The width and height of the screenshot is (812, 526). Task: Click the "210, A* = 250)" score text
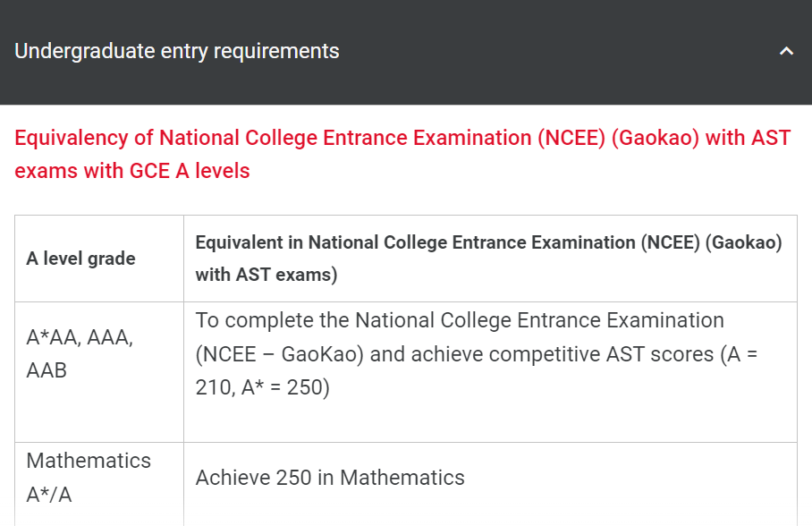[263, 388]
